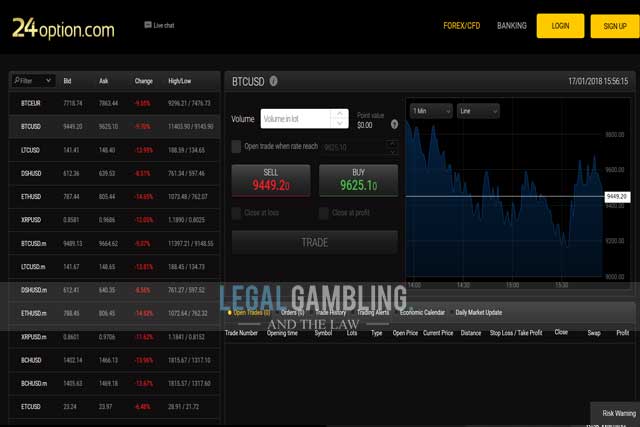Click BUY 9625.10 button
This screenshot has height=427, width=640.
pyautogui.click(x=358, y=180)
